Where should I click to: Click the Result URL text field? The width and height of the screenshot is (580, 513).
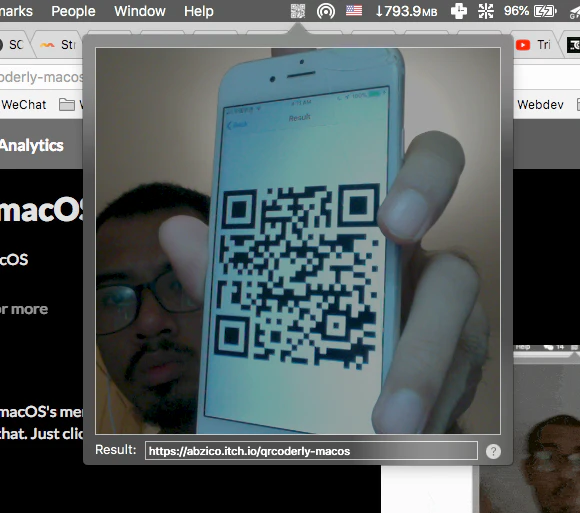(x=311, y=451)
